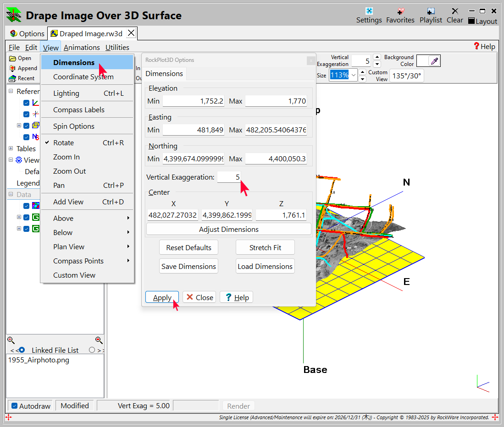
Task: Toggle the Autodraw checkbox
Action: tap(15, 406)
